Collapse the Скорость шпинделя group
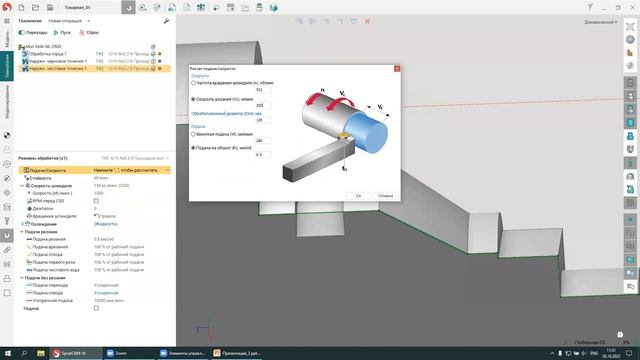The image size is (640, 360). (22, 186)
